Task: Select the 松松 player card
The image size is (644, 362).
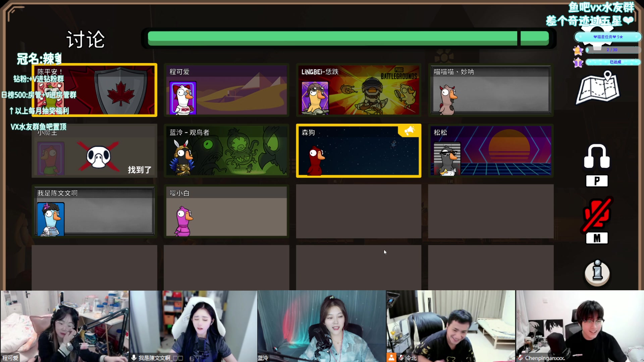Action: click(x=490, y=150)
